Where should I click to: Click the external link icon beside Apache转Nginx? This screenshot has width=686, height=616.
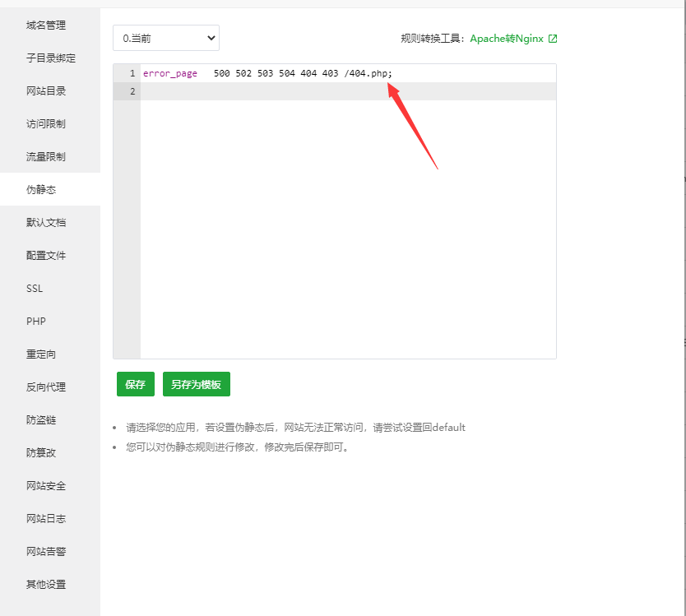[553, 39]
